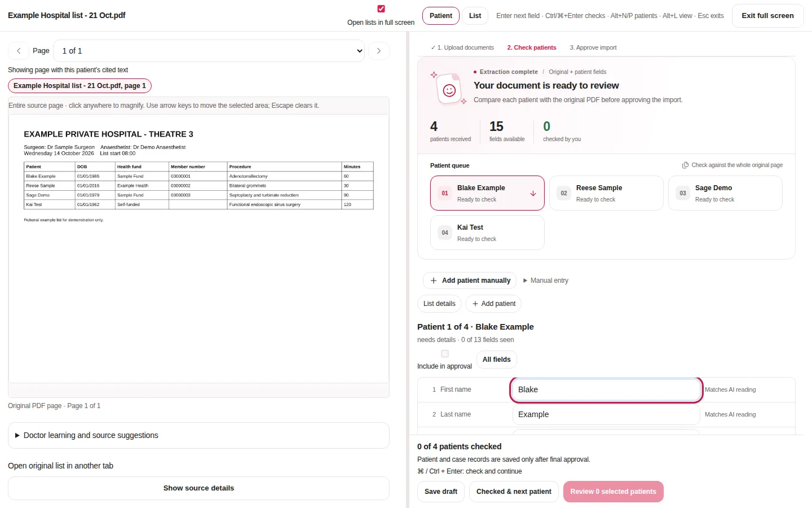Click the Add patient manually button
812x508 pixels.
pos(470,281)
